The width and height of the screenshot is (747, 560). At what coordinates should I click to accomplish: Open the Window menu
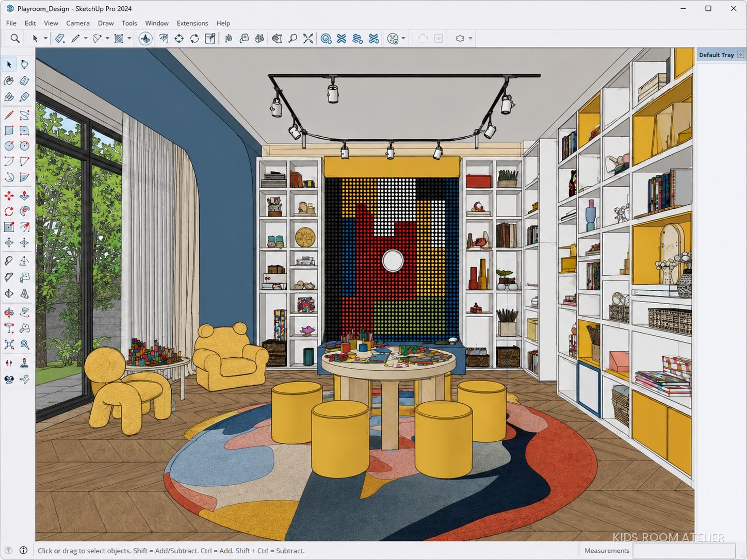[157, 23]
